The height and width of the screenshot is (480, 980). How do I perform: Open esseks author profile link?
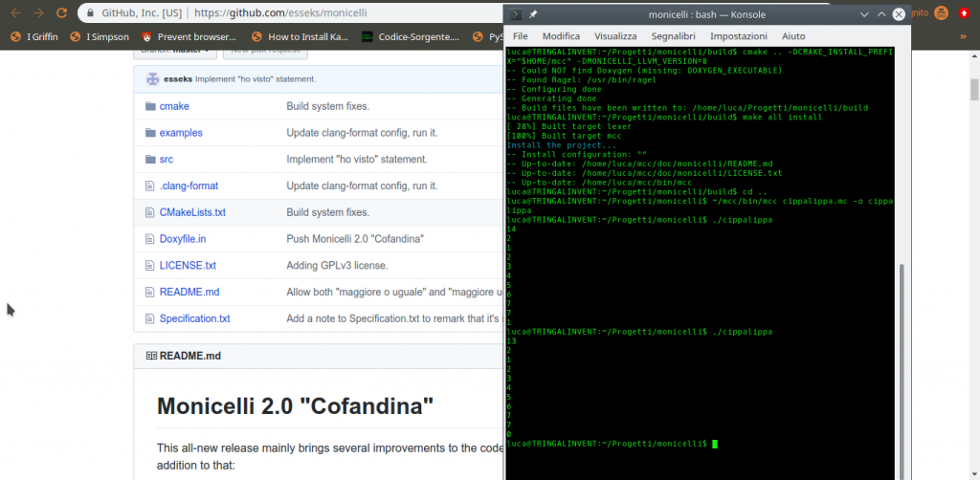coord(177,79)
